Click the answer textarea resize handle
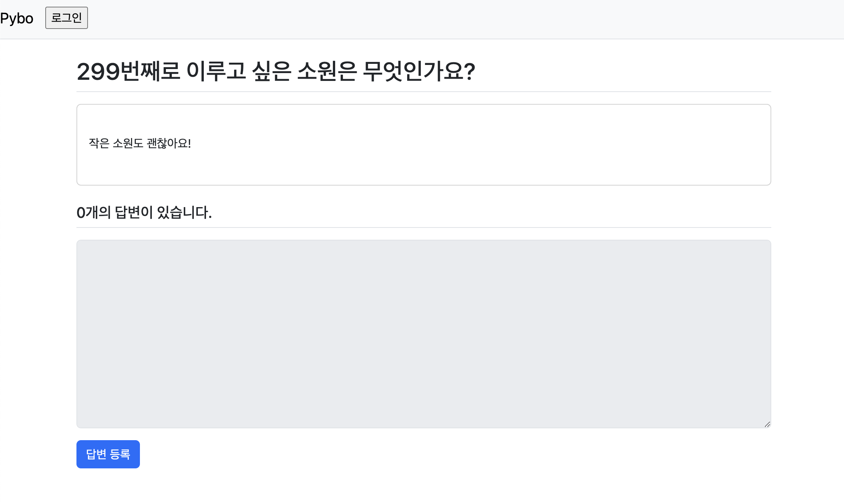Image resolution: width=844 pixels, height=504 pixels. point(767,424)
